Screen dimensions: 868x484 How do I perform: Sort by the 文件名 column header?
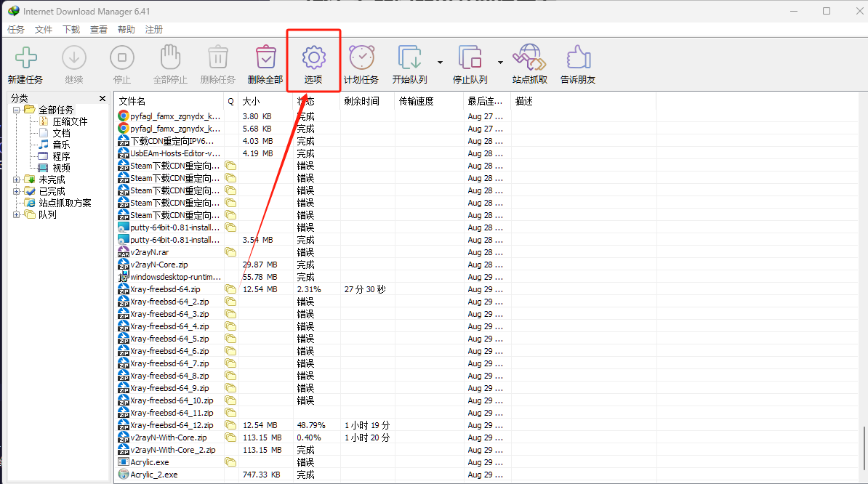coord(169,101)
